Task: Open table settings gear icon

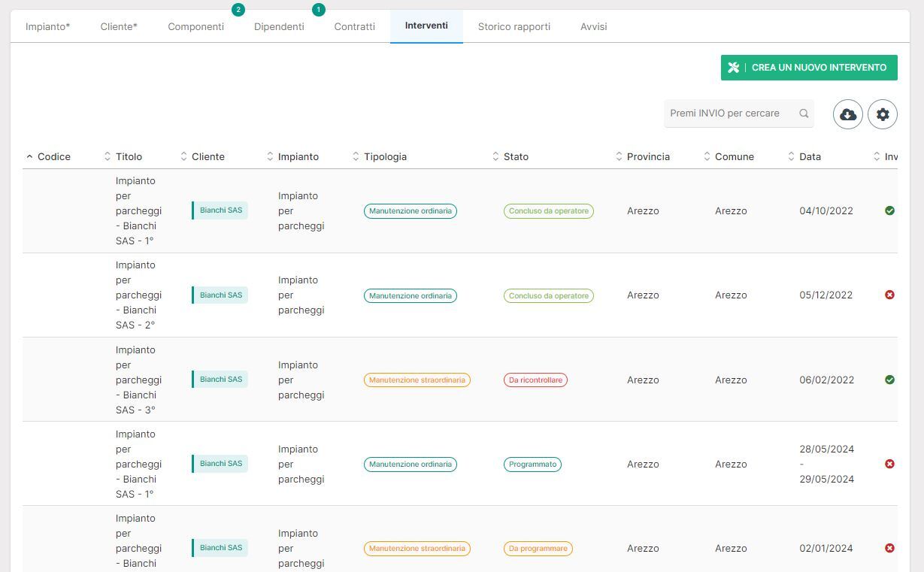Action: click(x=882, y=114)
